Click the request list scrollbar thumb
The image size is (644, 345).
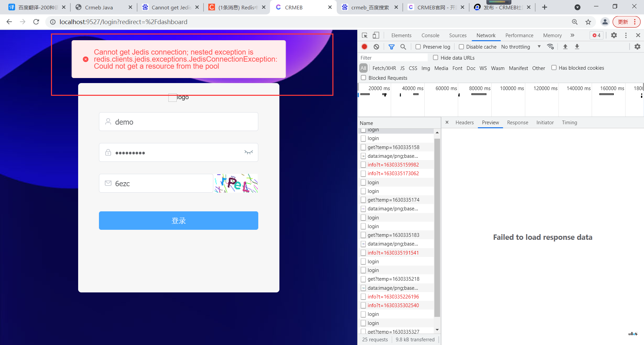click(437, 228)
